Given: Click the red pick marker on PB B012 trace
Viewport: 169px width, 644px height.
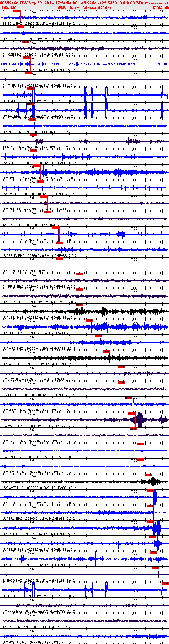Looking at the screenshot, I should (x=17, y=11).
